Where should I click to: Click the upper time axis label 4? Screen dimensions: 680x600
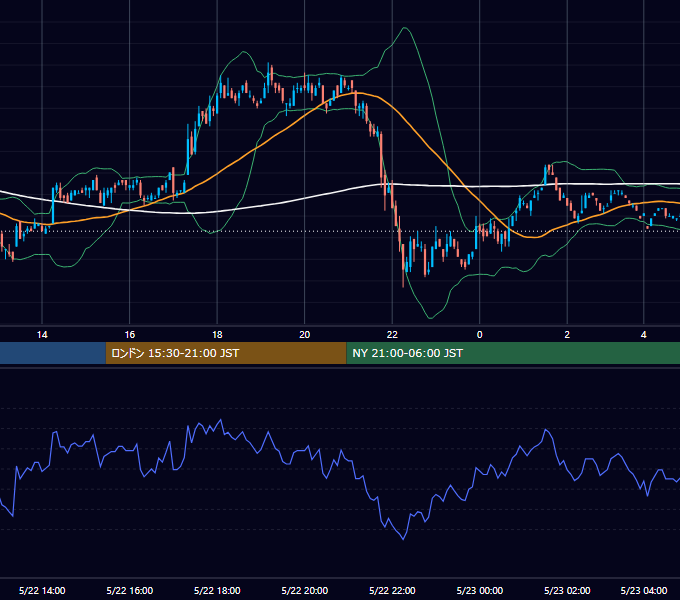[x=644, y=335]
